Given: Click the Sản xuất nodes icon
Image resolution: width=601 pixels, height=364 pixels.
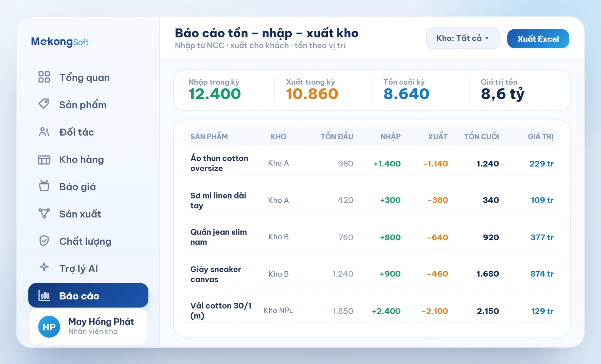Looking at the screenshot, I should pyautogui.click(x=44, y=213).
